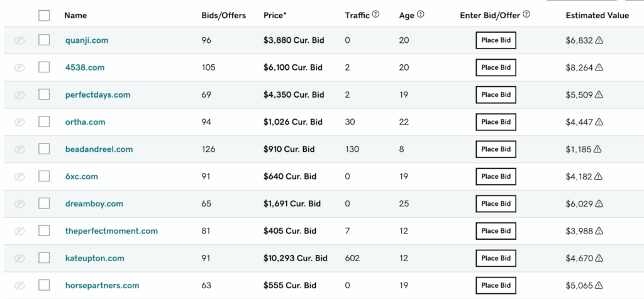Select the checkbox for perfectdays.com
Viewport: 644px width, 299px height.
(x=44, y=94)
